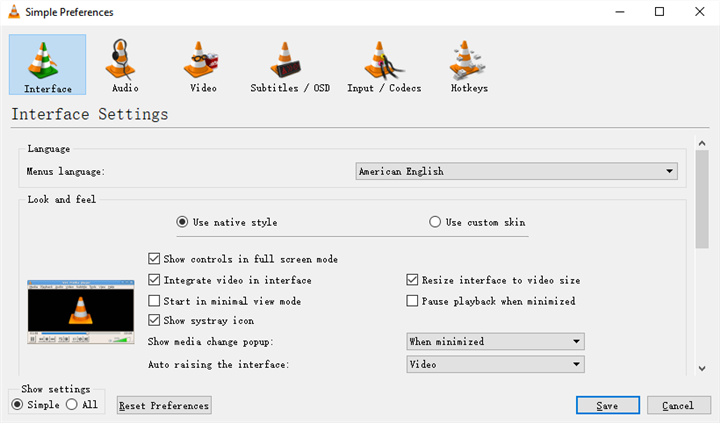
Task: Select the Use custom skin option
Action: pyautogui.click(x=435, y=222)
